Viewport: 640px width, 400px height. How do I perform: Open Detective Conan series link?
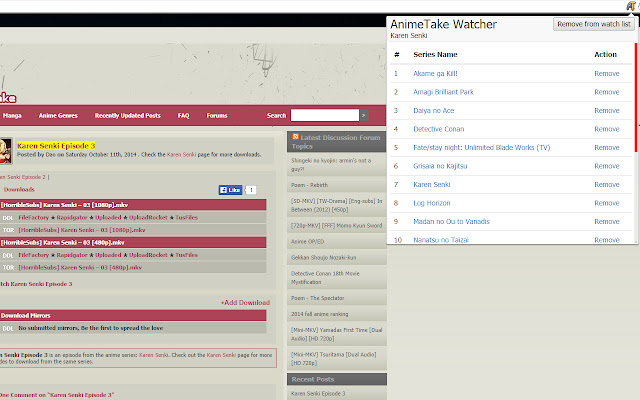pyautogui.click(x=438, y=129)
